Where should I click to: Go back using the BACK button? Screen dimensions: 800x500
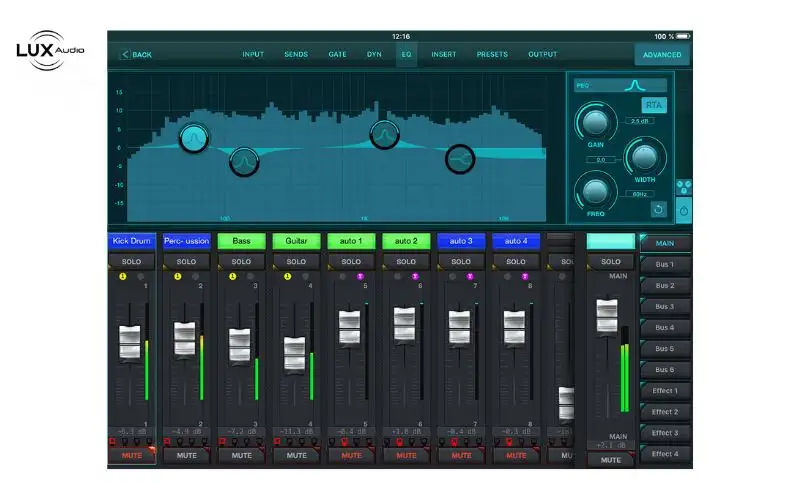tap(136, 54)
